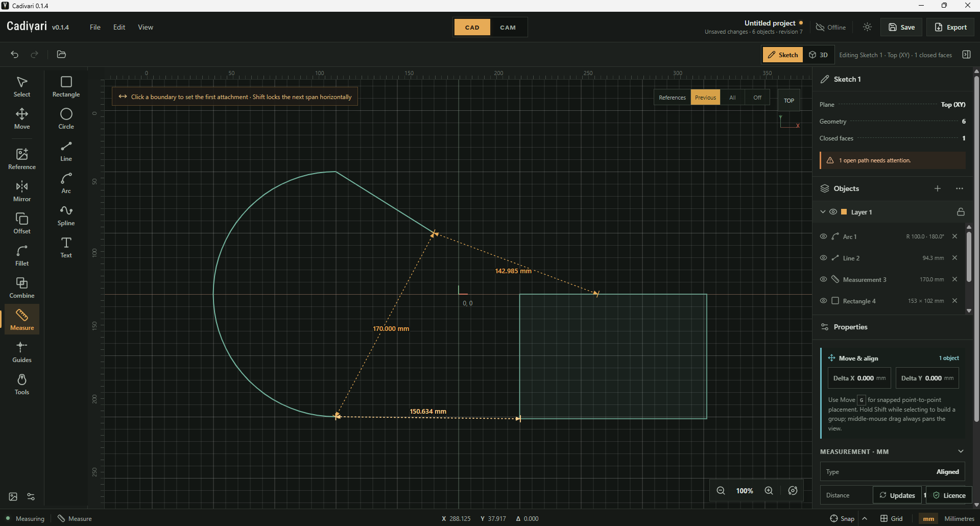Choose the Arc tool
Image resolution: width=980 pixels, height=526 pixels.
[66, 183]
